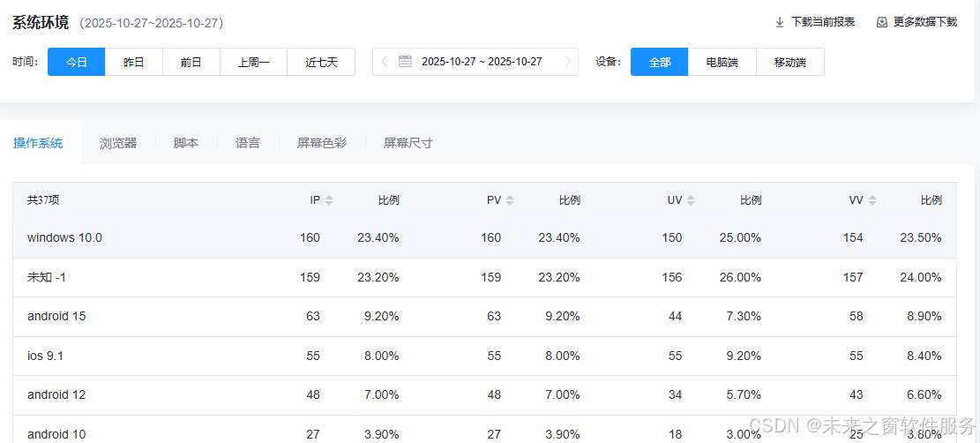Click VV value 157 in 未知 -1 row
980x443 pixels.
tap(853, 277)
